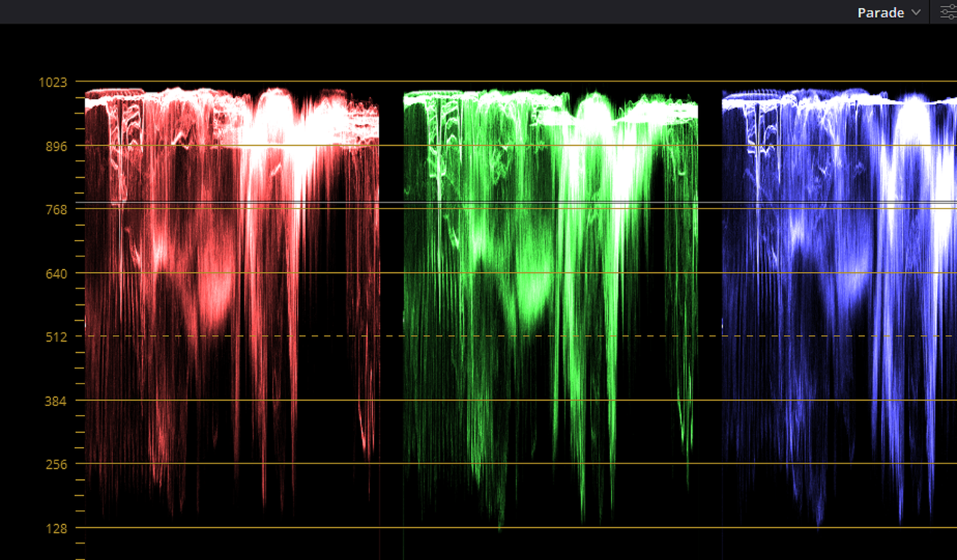The width and height of the screenshot is (957, 560).
Task: Expand the Parade scope type dropdown
Action: coord(890,13)
